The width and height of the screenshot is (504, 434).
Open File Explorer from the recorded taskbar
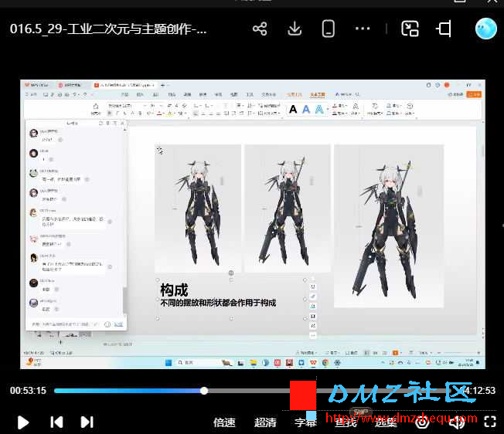[254, 363]
